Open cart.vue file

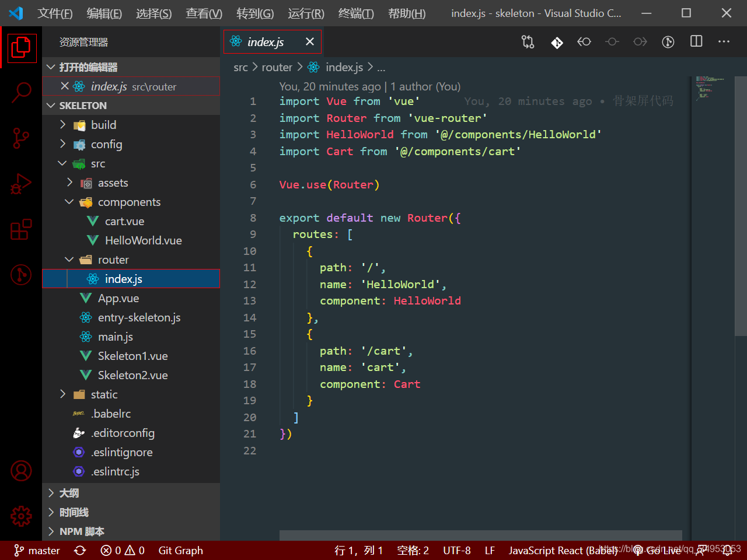(x=131, y=221)
